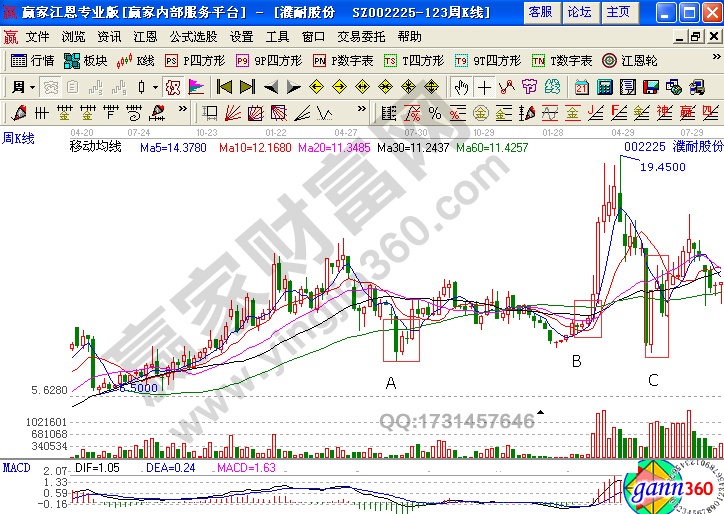Toggle the crosshair cursor tool
Image resolution: width=724 pixels, height=514 pixels.
point(485,87)
